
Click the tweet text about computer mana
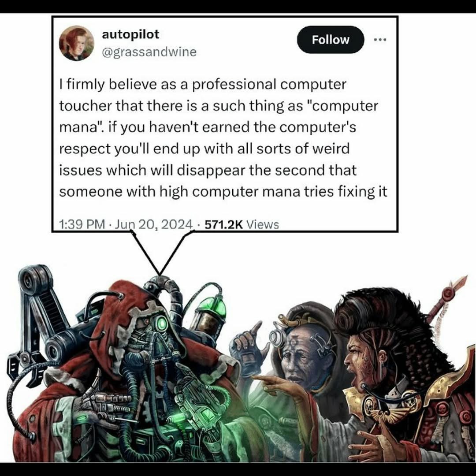click(223, 138)
